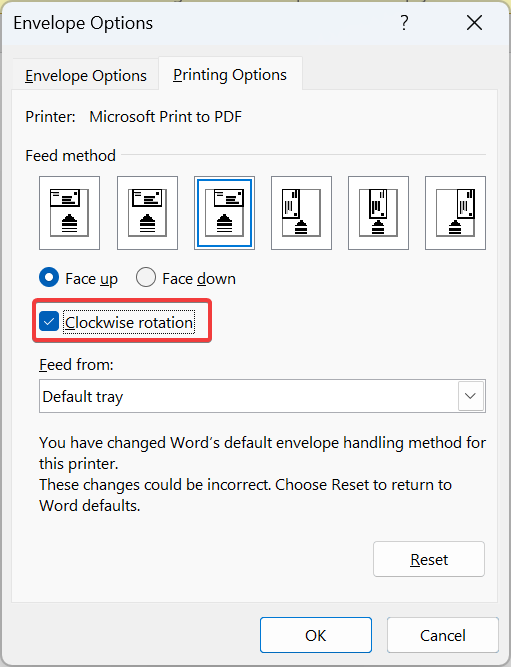Close the Envelope Options dialog
The image size is (511, 667).
(474, 23)
